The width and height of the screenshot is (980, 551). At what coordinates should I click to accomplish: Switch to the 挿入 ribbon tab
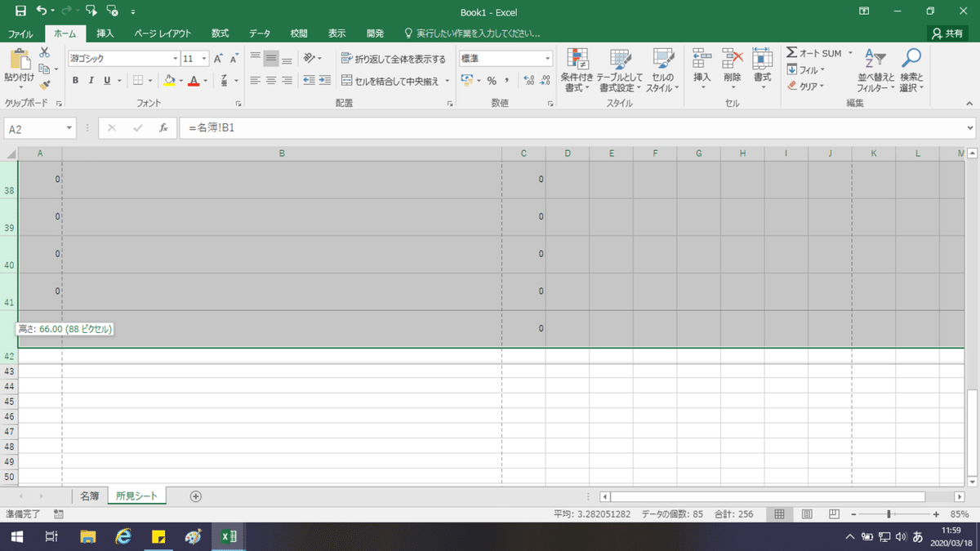point(105,33)
